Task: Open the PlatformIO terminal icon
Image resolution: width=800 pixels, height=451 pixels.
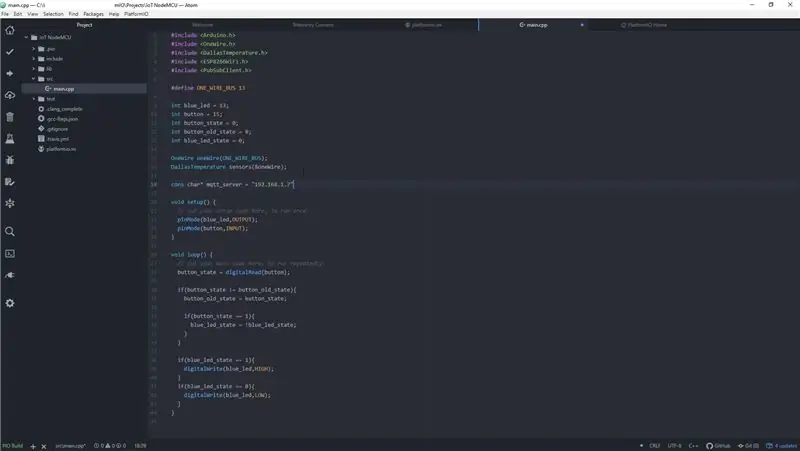Action: tap(10, 254)
